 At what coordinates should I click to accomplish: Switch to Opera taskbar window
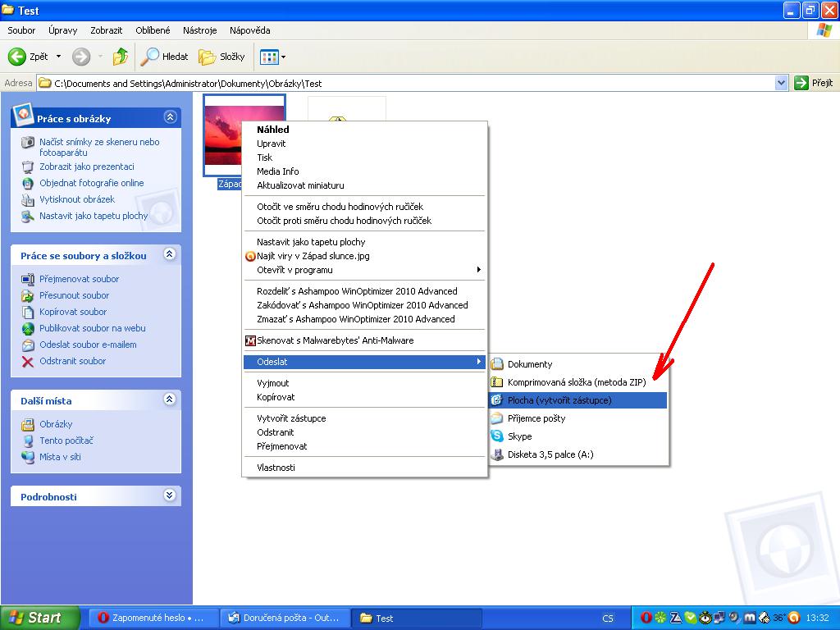click(x=153, y=618)
